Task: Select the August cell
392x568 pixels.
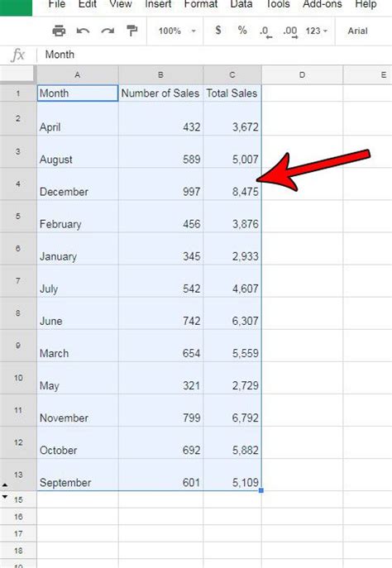Action: [x=78, y=151]
